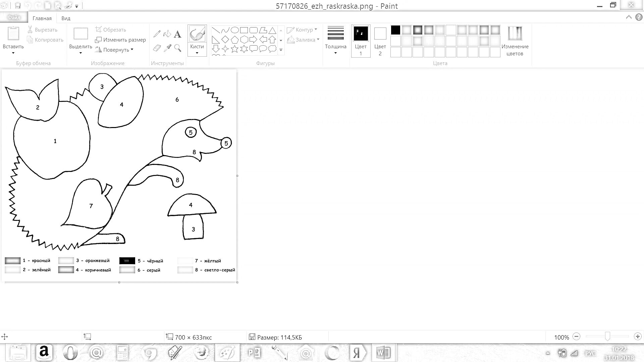This screenshot has width=644, height=362.
Task: Choose the Rectangle shape
Action: 244,30
